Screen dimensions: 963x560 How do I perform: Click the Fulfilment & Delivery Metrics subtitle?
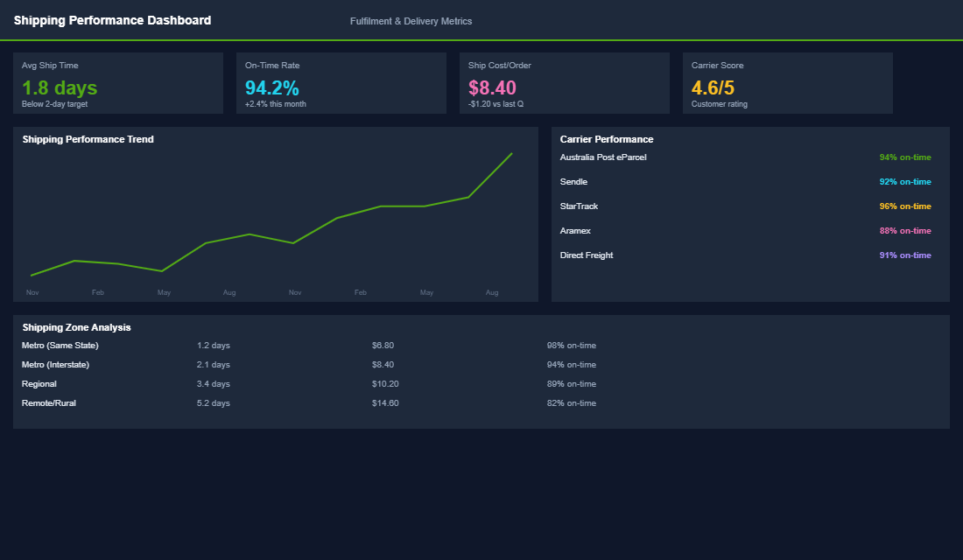click(x=411, y=21)
